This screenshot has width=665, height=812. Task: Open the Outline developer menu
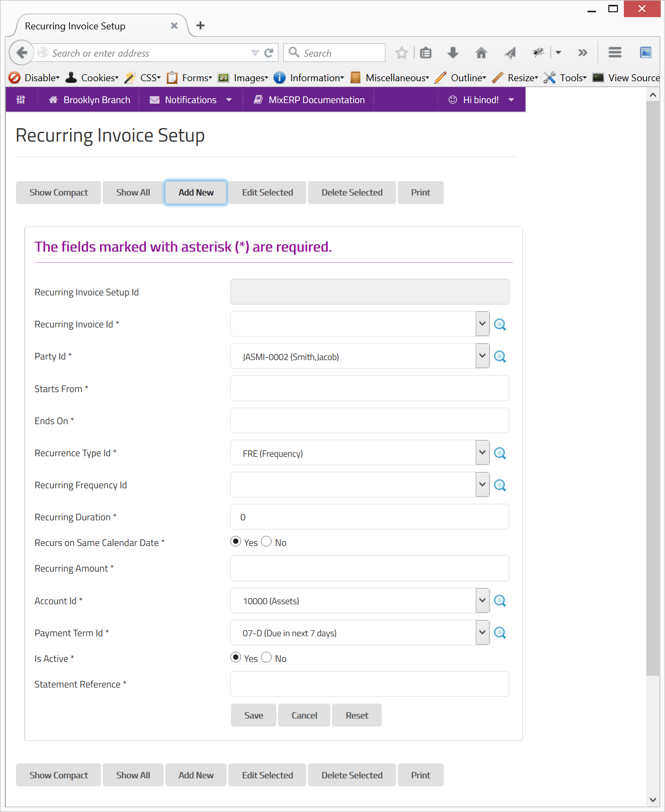[460, 78]
